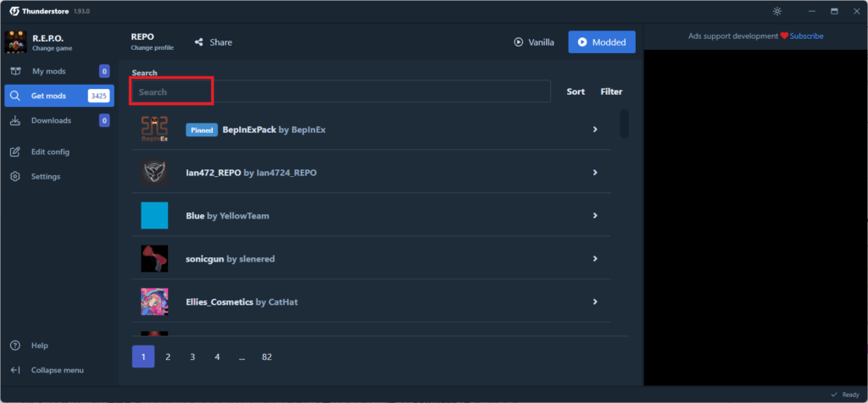Viewport: 868px width, 403px height.
Task: Click the Share icon
Action: coord(199,42)
